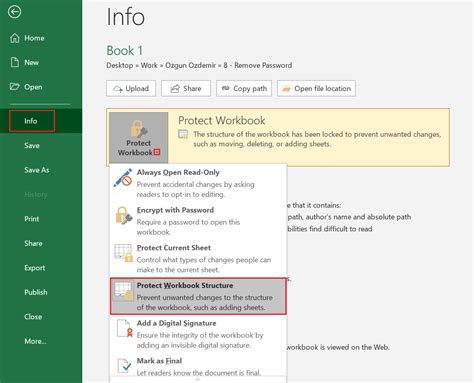Click the Add a Digital Signature icon
The height and width of the screenshot is (383, 474).
(x=125, y=328)
